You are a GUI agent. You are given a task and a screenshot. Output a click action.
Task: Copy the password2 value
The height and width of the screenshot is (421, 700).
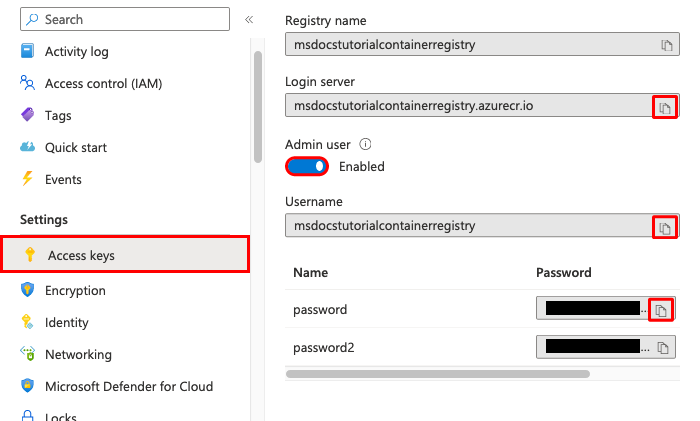pos(661,348)
